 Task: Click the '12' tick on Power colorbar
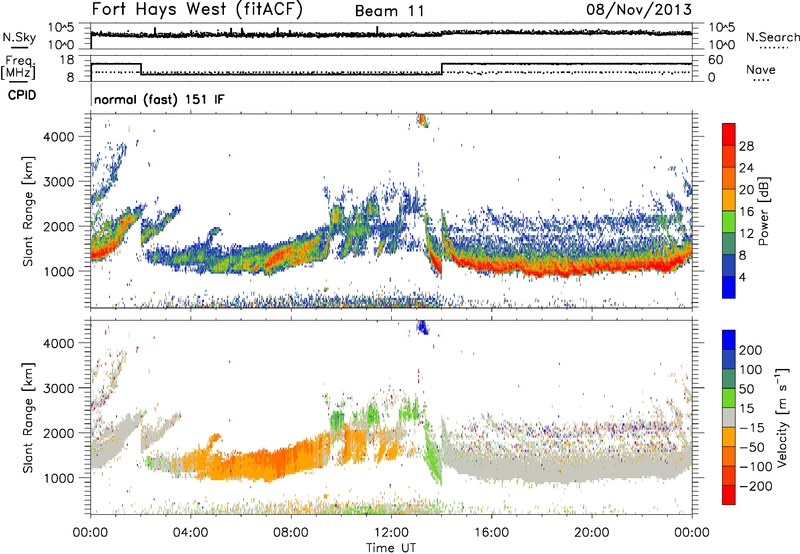(x=746, y=234)
